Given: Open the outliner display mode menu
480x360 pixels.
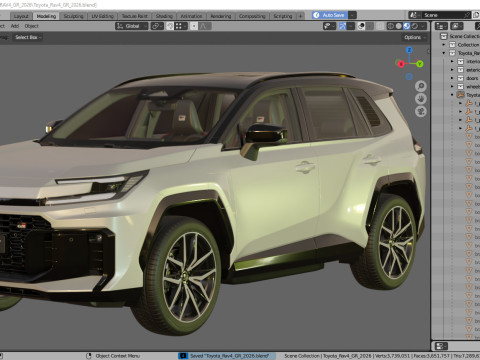Looking at the screenshot, I should click(x=457, y=26).
